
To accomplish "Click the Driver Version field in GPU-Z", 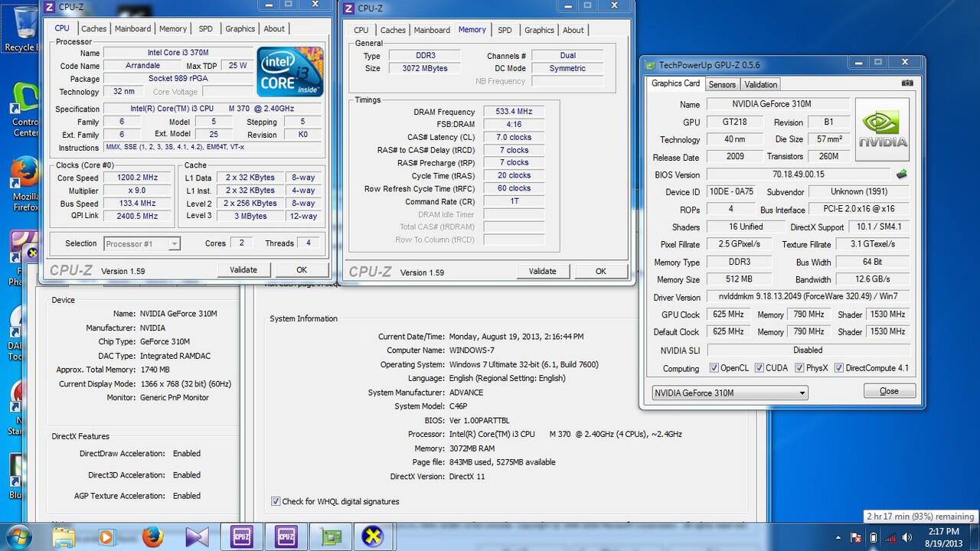I will pyautogui.click(x=808, y=296).
